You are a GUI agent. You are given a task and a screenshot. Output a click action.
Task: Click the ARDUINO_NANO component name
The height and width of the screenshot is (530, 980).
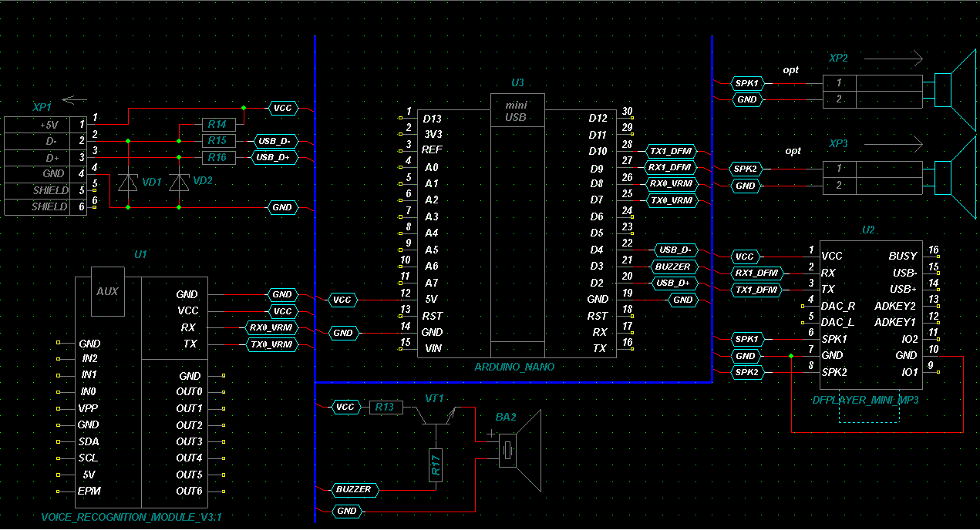click(x=514, y=367)
